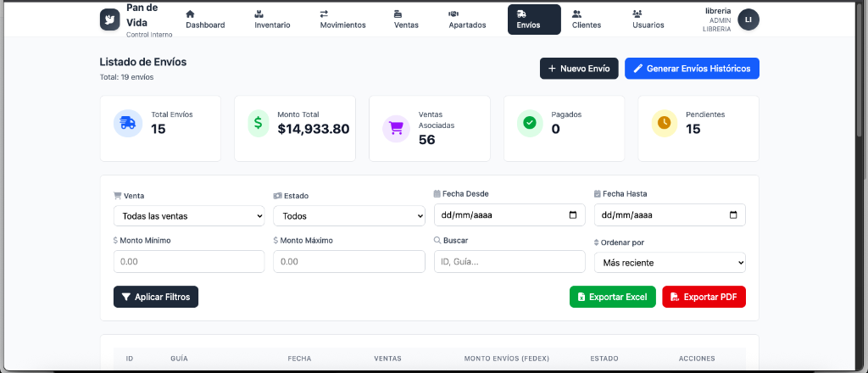Click the VENTAS column header
868x373 pixels.
coord(387,359)
